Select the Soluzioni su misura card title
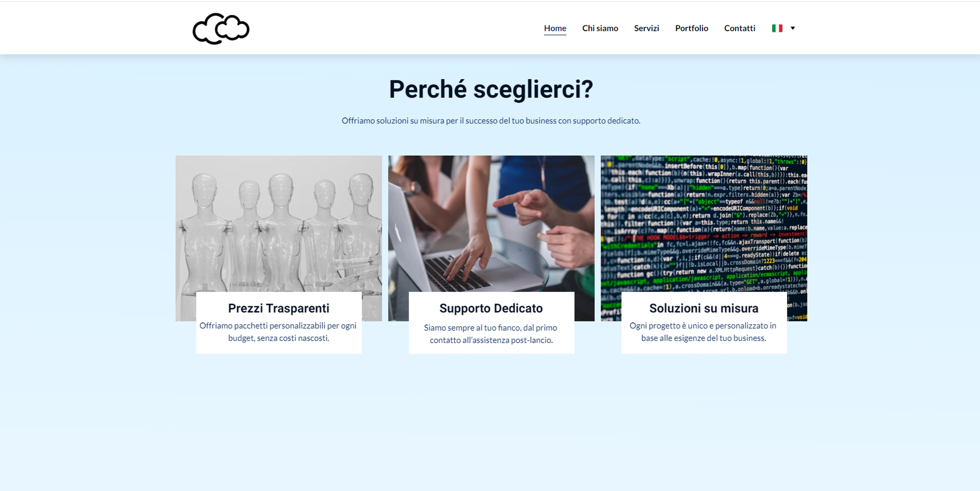The width and height of the screenshot is (980, 491). (x=704, y=308)
